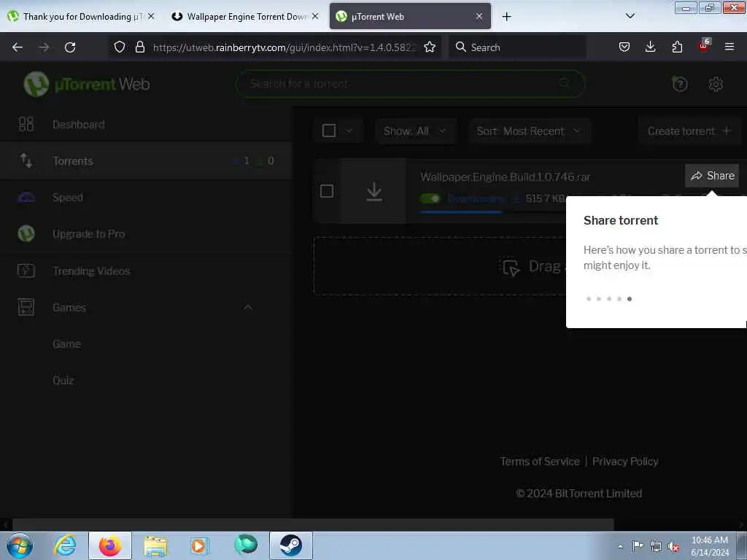Open the help question mark icon
The image size is (747, 560).
click(679, 85)
